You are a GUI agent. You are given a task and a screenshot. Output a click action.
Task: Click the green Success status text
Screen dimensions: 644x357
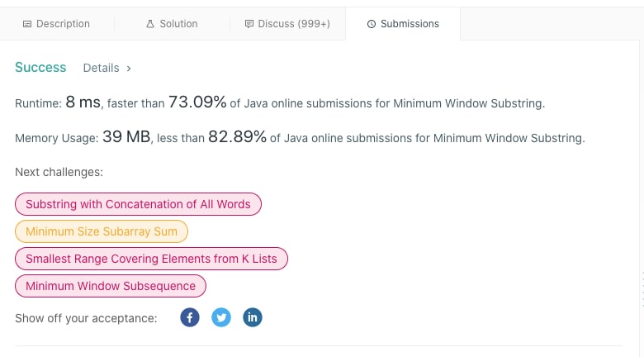coord(40,67)
